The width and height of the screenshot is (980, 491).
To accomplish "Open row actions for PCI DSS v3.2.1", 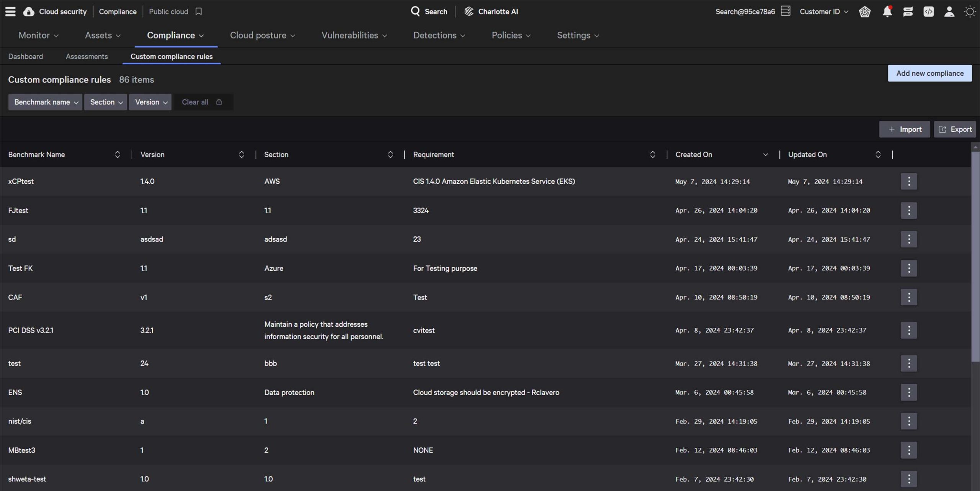I will (909, 330).
